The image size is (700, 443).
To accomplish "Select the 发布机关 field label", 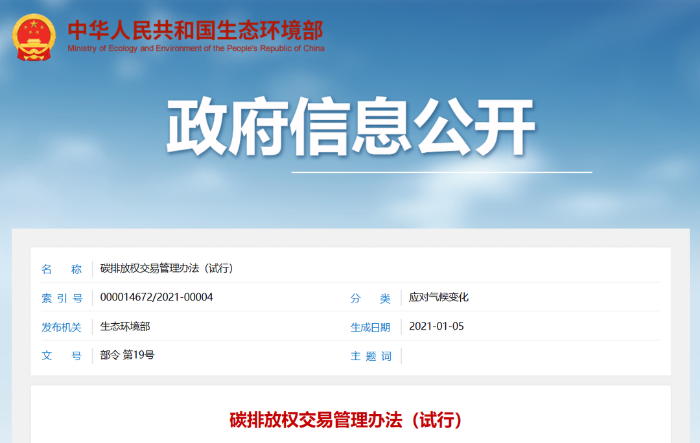I will click(61, 327).
